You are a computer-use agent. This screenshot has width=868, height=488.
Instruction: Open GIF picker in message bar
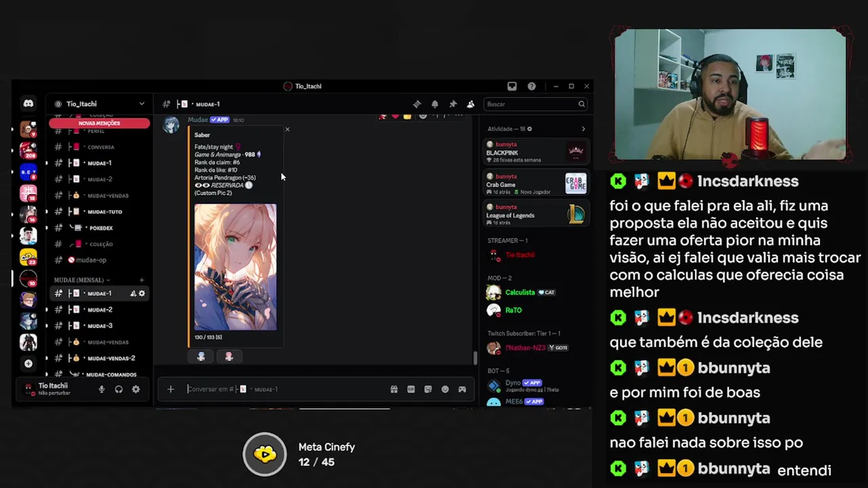coord(411,389)
